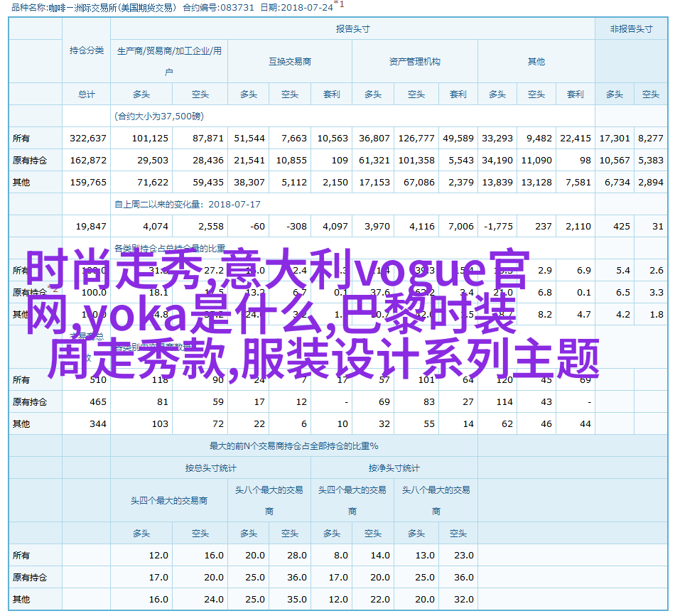The height and width of the screenshot is (616, 675).
Task: Click the 自上周二以来的变化量：2018-07-17 line
Action: (188, 204)
